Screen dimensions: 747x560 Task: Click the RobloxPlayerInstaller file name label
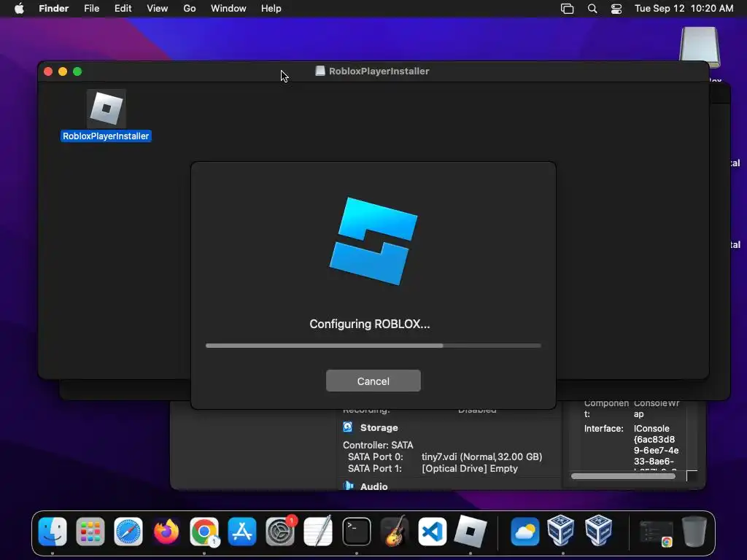(106, 136)
